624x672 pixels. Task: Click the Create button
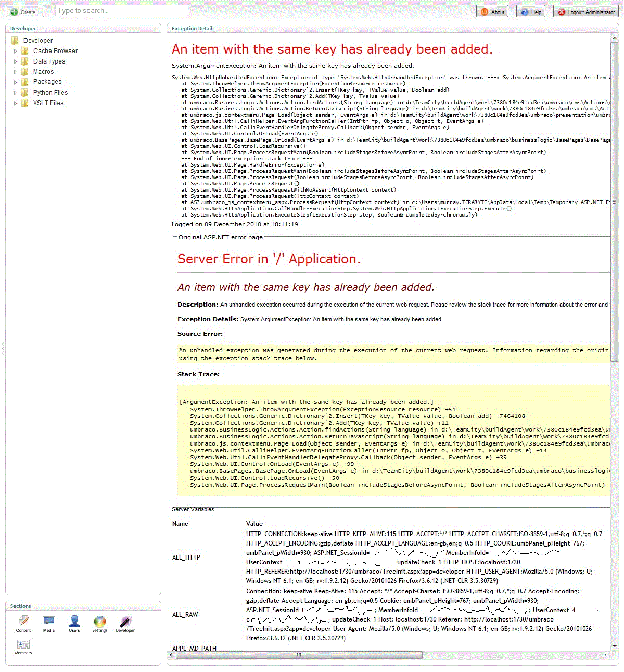point(24,11)
